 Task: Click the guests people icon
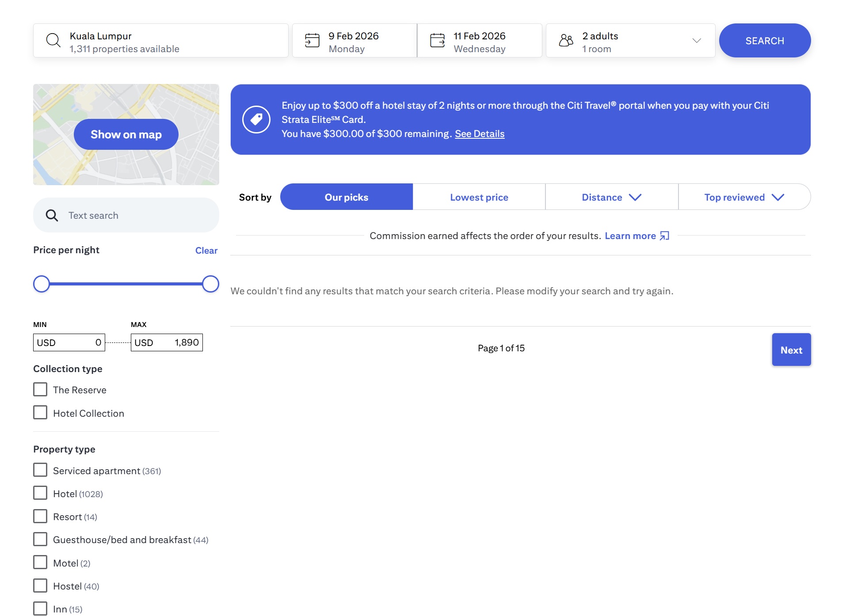566,41
